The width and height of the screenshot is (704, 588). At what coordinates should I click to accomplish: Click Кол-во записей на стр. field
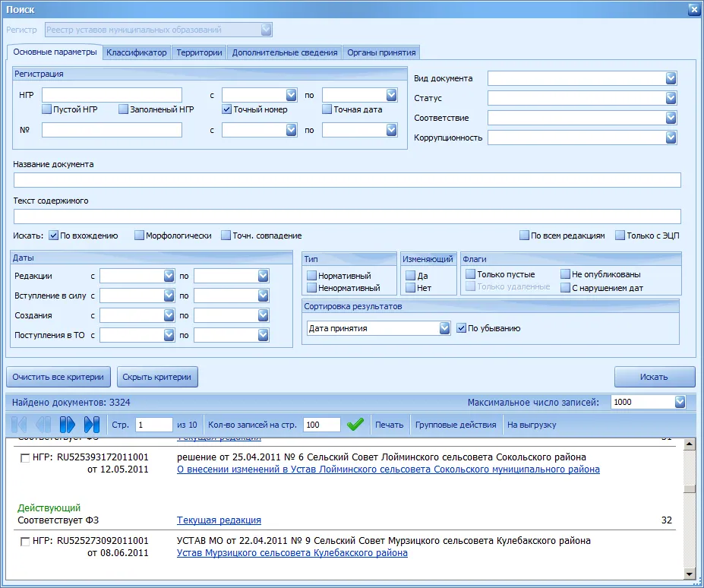tap(322, 425)
